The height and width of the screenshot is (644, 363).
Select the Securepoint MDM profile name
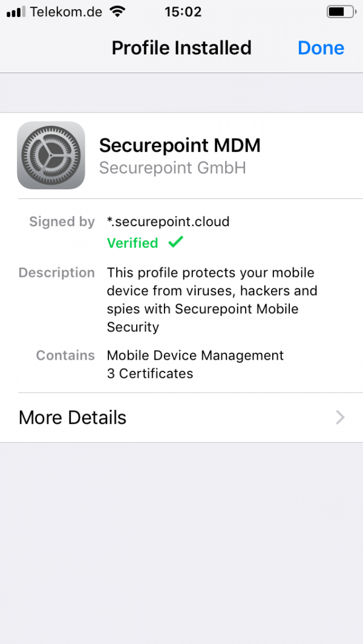click(x=180, y=145)
